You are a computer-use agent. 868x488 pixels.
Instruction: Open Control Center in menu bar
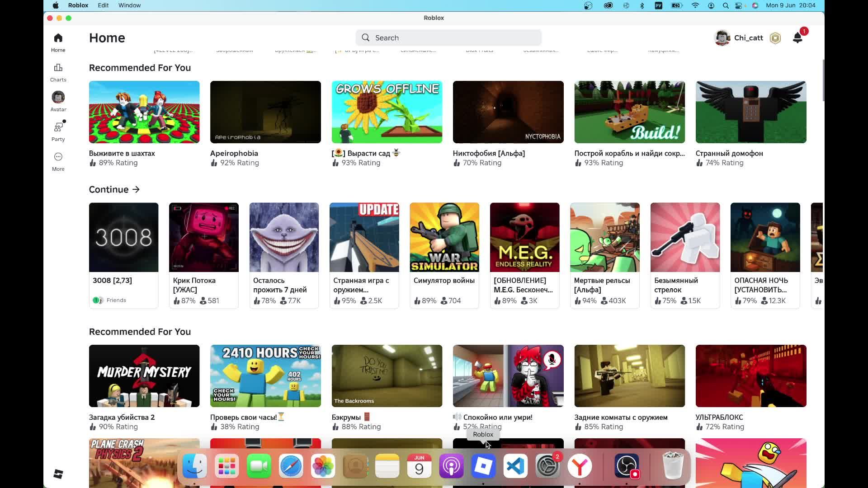(740, 5)
